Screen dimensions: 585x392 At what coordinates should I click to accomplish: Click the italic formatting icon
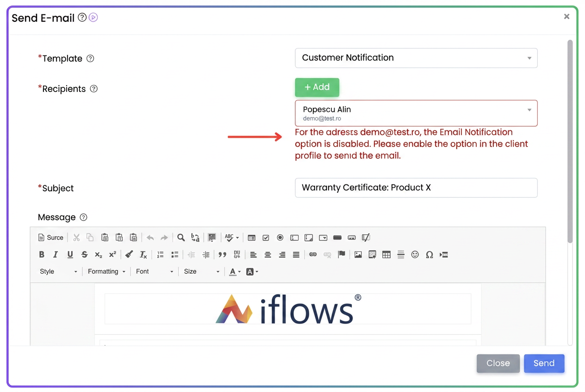tap(56, 255)
